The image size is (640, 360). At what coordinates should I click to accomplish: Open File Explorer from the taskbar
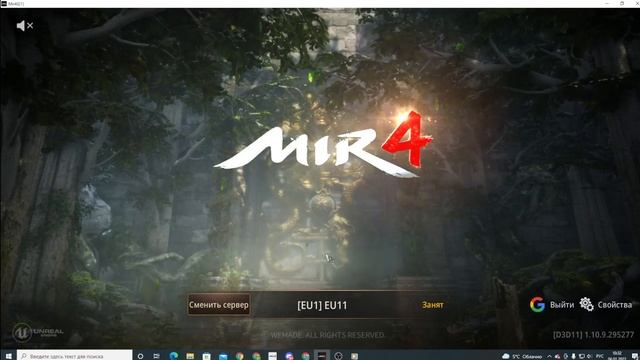[x=190, y=356]
